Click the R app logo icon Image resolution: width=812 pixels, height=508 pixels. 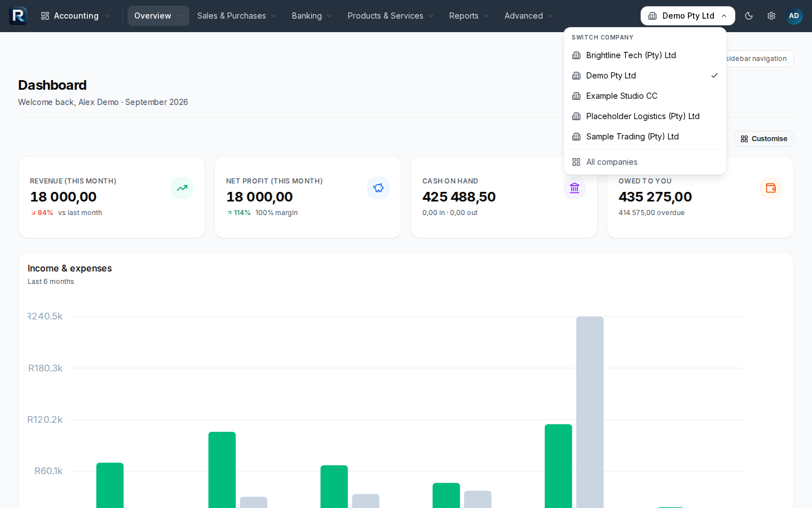tap(18, 16)
